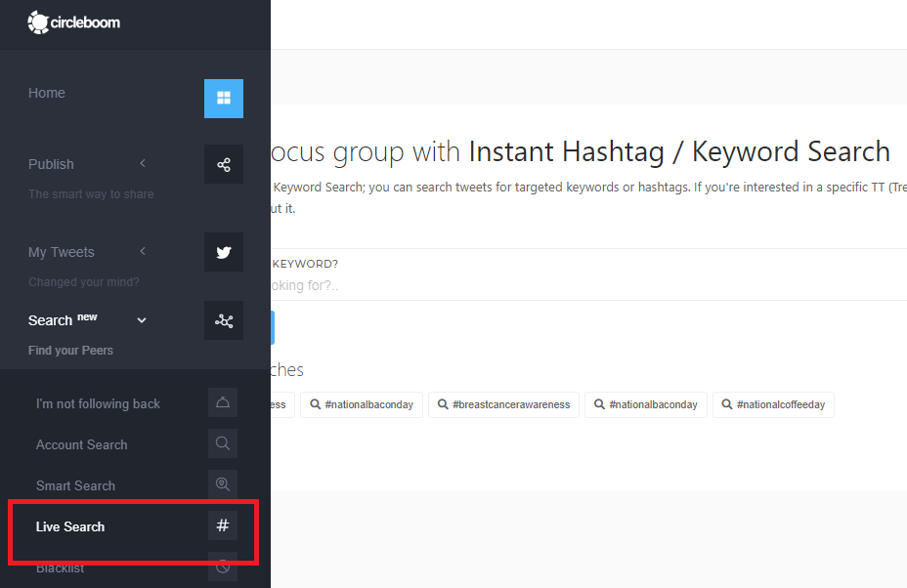Click the Publish share icon
The width and height of the screenshot is (907, 588).
pos(223,164)
